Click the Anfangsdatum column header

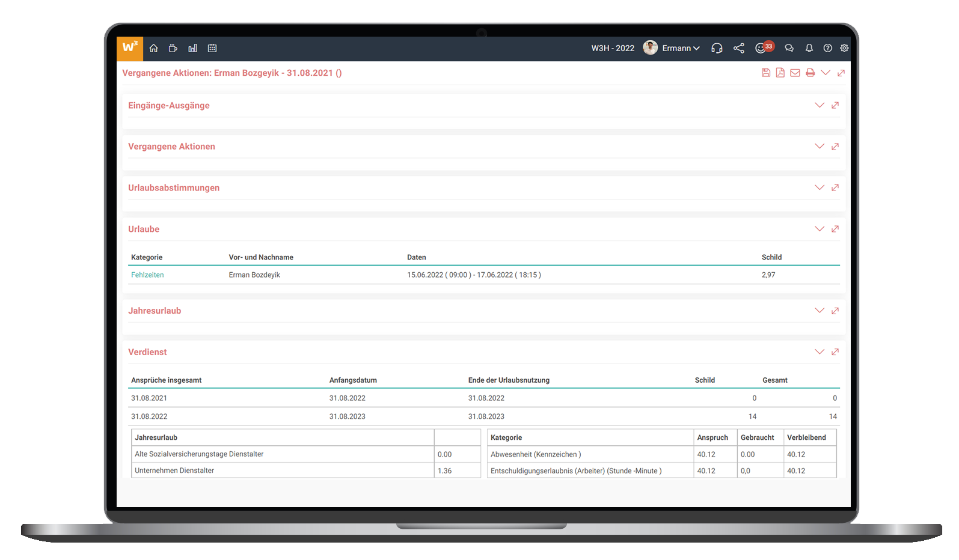pyautogui.click(x=353, y=380)
